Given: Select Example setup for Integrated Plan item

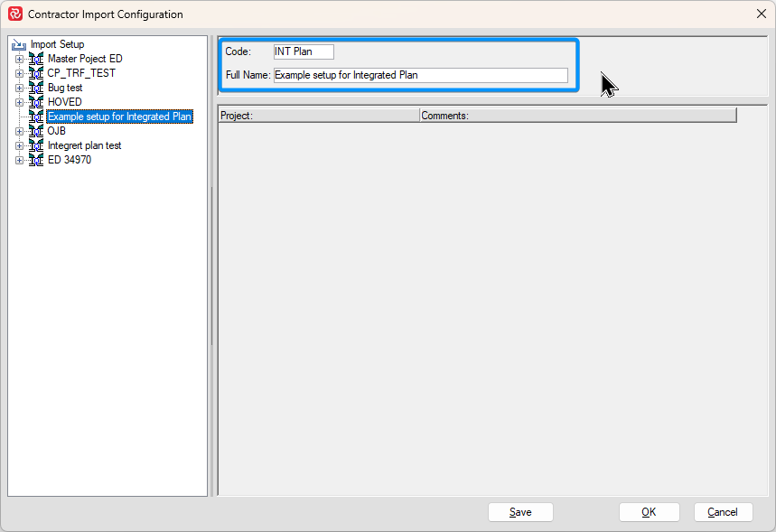Looking at the screenshot, I should 119,117.
